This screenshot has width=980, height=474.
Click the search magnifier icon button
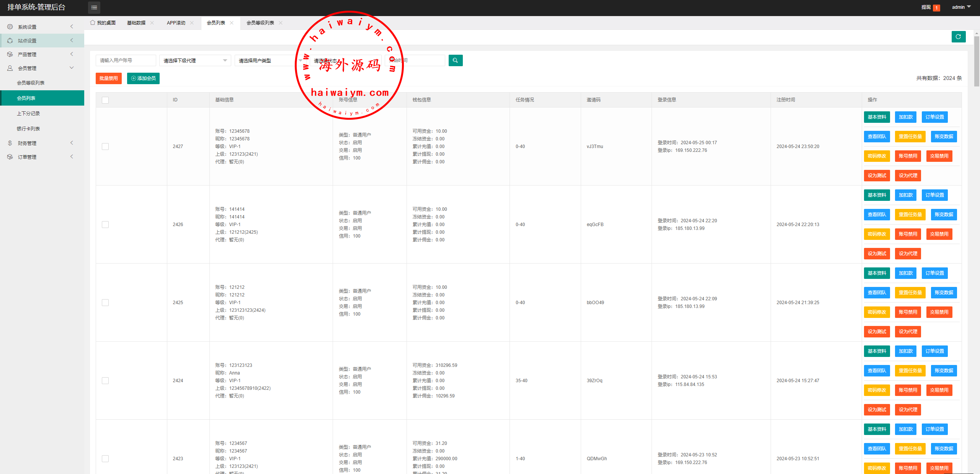455,60
